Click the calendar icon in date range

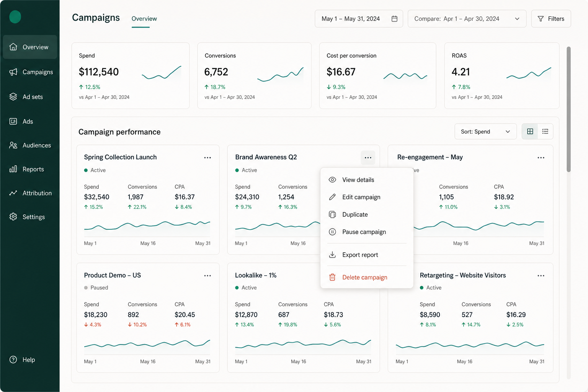point(394,19)
